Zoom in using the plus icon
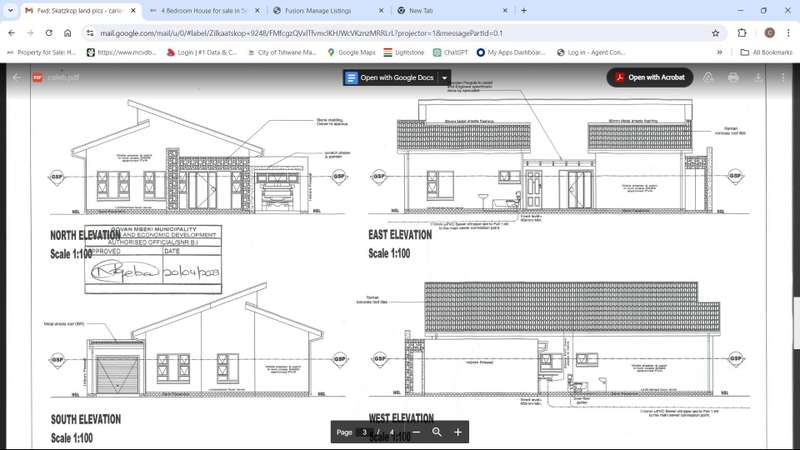800x450 pixels. tap(458, 432)
